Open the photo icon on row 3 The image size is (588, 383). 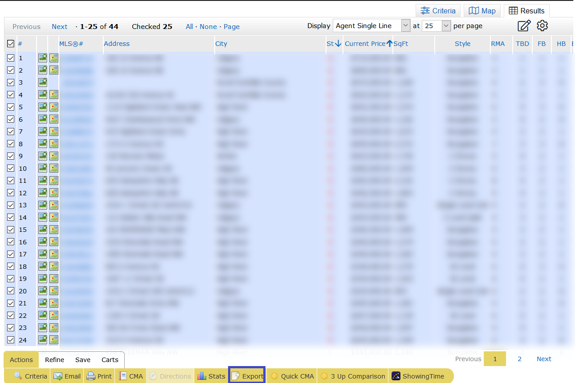point(43,82)
